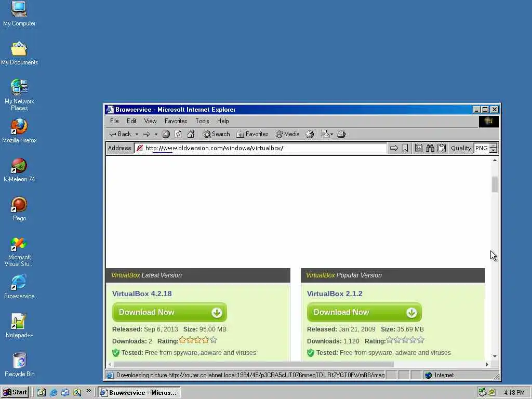Open the Media toolbar button
532x399 pixels.
[x=287, y=134]
